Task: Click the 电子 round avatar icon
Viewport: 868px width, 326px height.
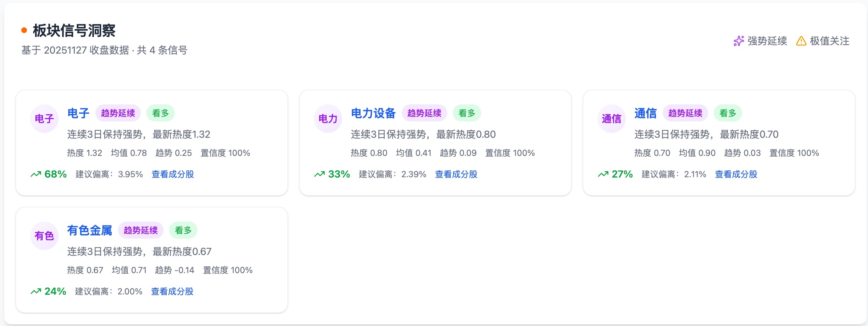Action: (x=44, y=119)
